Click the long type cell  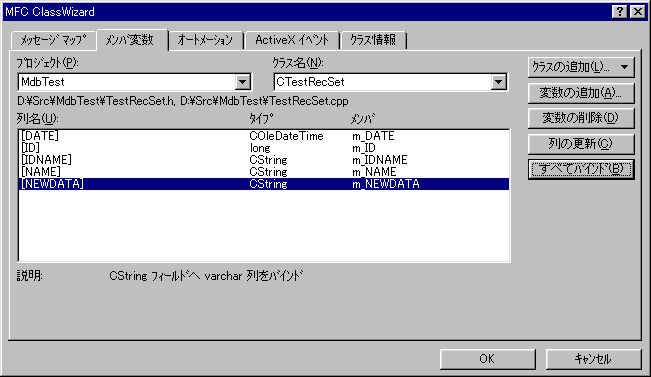tap(260, 148)
